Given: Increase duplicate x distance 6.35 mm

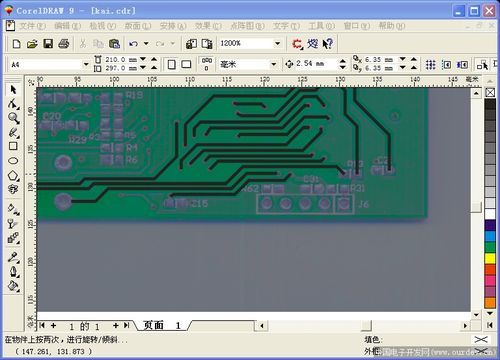Looking at the screenshot, I should tap(414, 59).
